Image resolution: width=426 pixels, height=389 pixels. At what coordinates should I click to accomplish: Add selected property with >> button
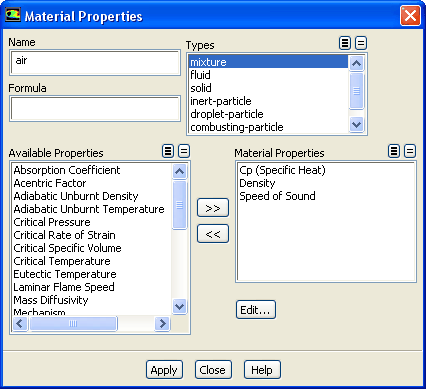pos(213,208)
